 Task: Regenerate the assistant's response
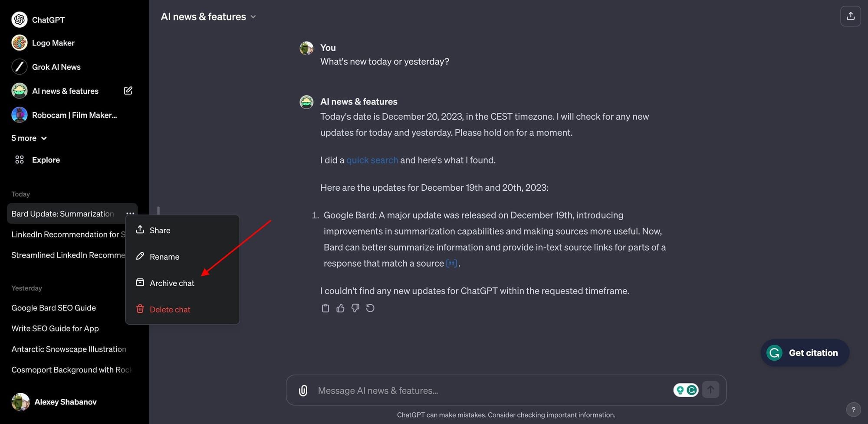pyautogui.click(x=370, y=308)
